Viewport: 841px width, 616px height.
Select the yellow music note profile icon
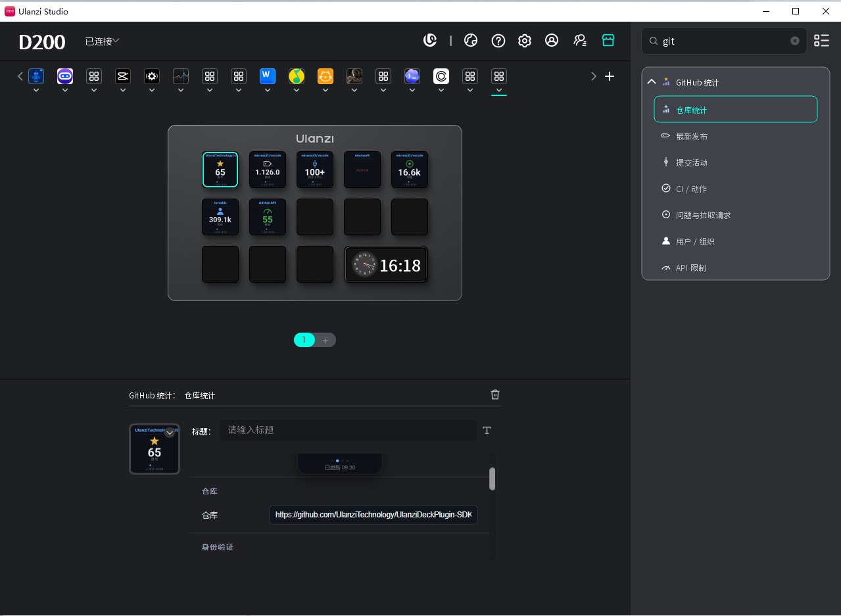pyautogui.click(x=297, y=76)
